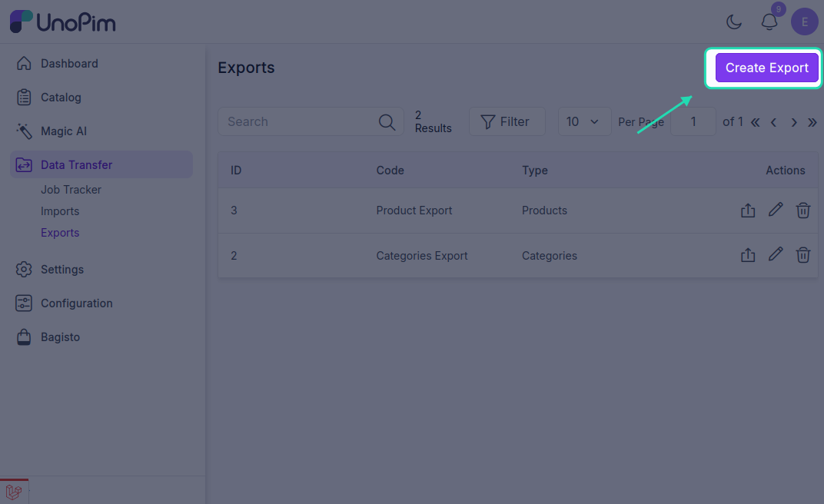
Task: Run export for Product Export row
Action: 748,210
